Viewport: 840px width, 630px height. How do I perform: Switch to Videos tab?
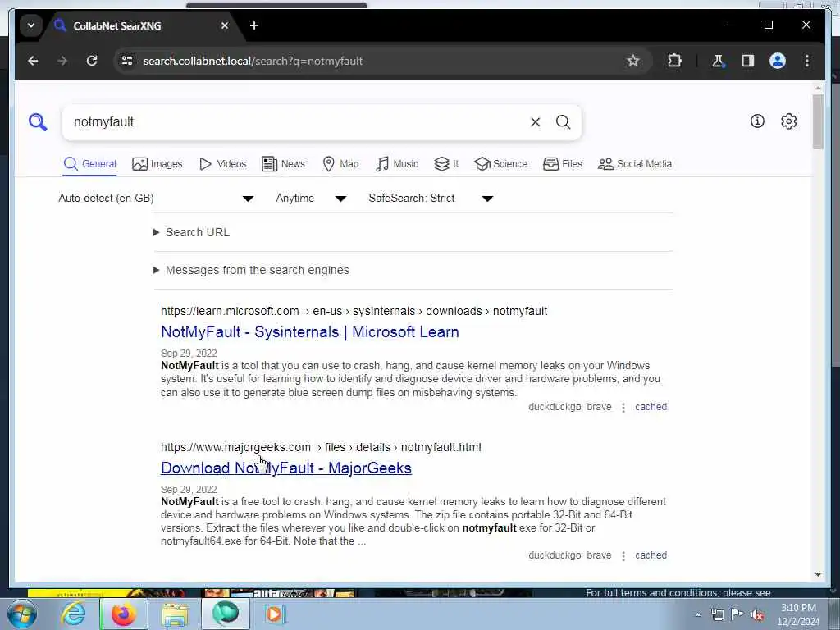pyautogui.click(x=223, y=164)
